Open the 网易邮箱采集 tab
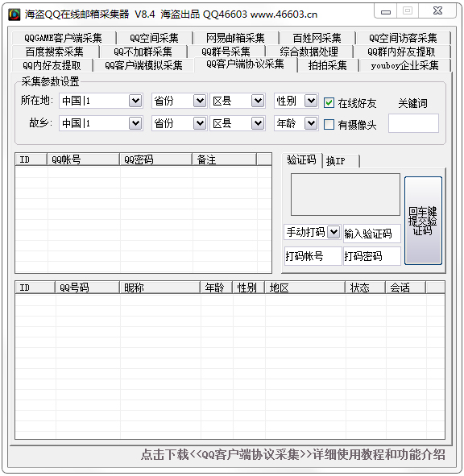The width and height of the screenshot is (464, 476). (x=235, y=38)
